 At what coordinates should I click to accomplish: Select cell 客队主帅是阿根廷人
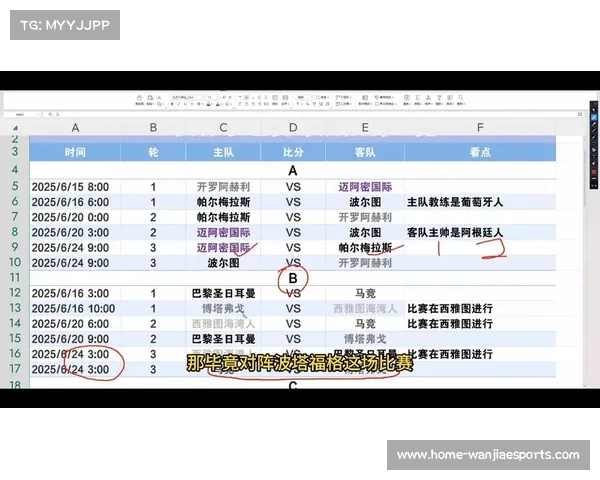[480, 232]
